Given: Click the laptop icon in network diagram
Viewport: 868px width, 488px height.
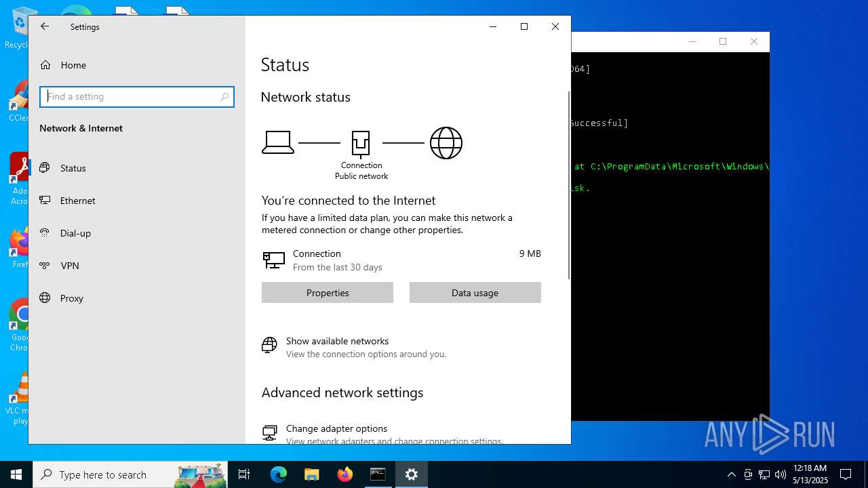Looking at the screenshot, I should click(x=278, y=143).
